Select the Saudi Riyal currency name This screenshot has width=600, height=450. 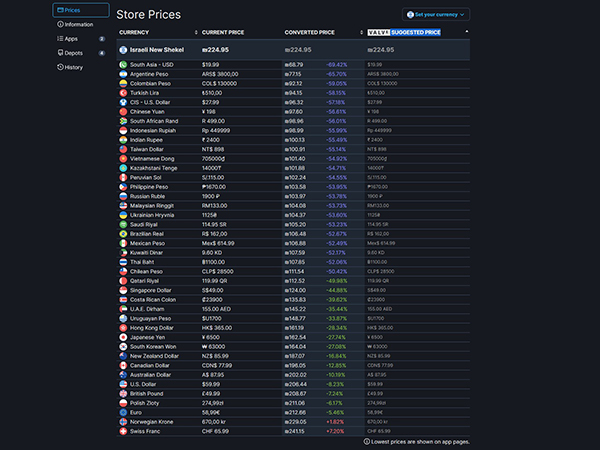coord(143,225)
